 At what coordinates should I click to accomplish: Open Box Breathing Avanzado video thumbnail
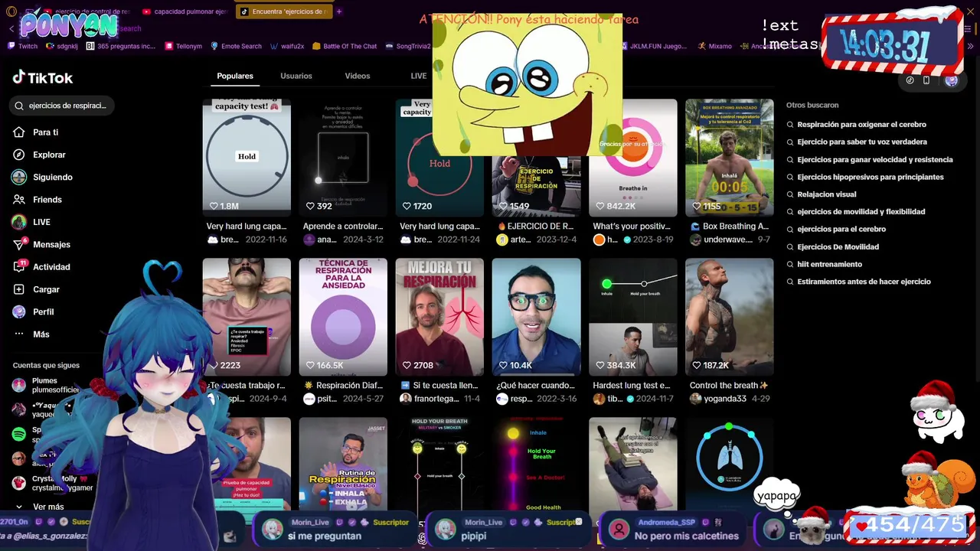pos(730,158)
